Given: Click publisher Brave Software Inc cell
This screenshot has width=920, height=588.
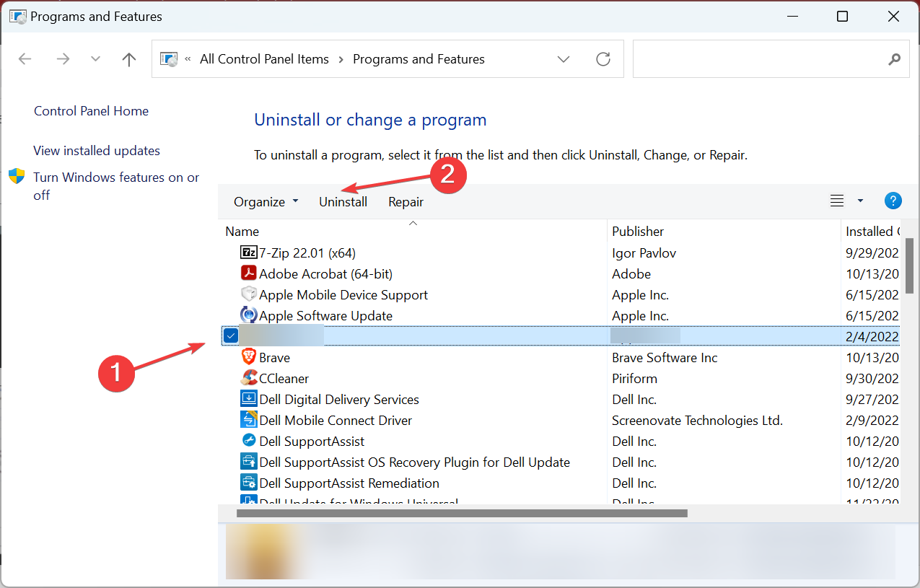Looking at the screenshot, I should point(665,358).
